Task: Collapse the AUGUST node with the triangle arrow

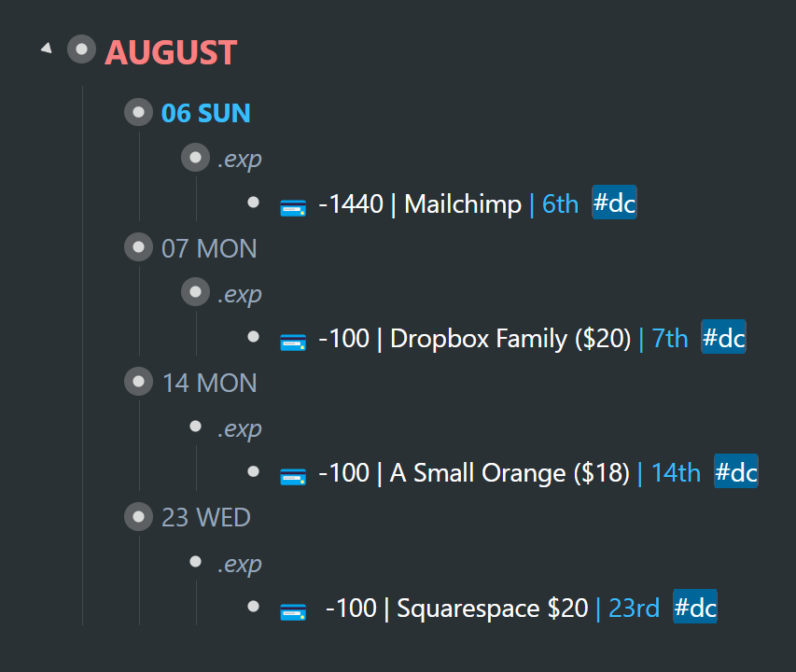Action: (x=47, y=49)
